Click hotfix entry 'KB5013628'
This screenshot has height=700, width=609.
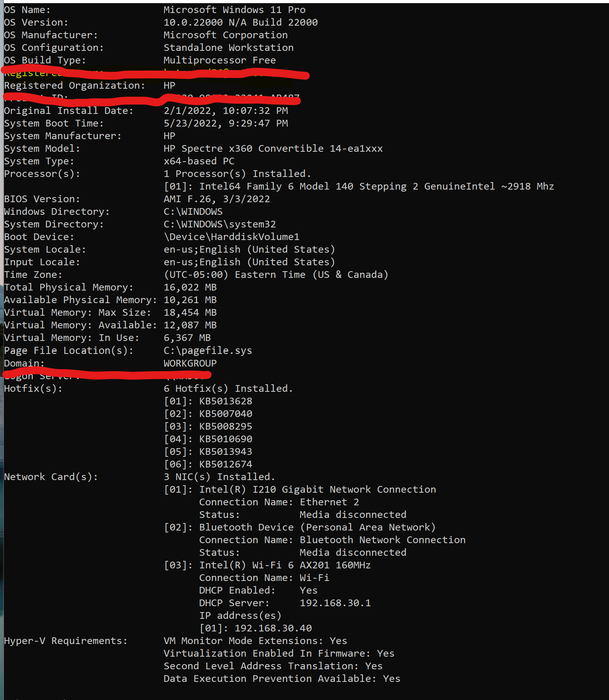point(226,401)
